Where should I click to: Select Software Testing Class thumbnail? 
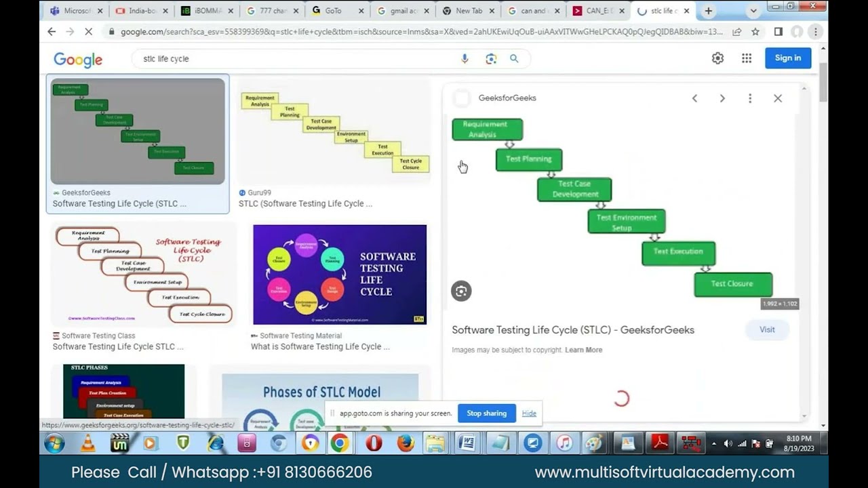[x=143, y=275]
